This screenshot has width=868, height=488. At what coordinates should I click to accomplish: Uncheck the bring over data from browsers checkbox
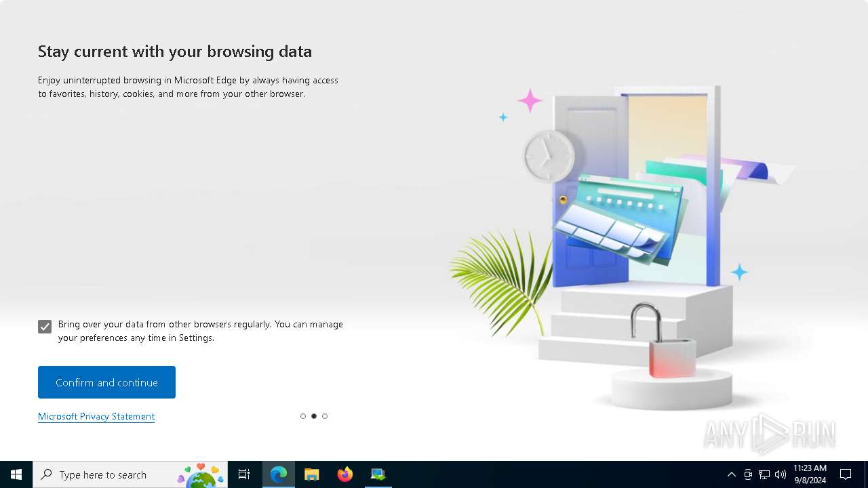(45, 327)
